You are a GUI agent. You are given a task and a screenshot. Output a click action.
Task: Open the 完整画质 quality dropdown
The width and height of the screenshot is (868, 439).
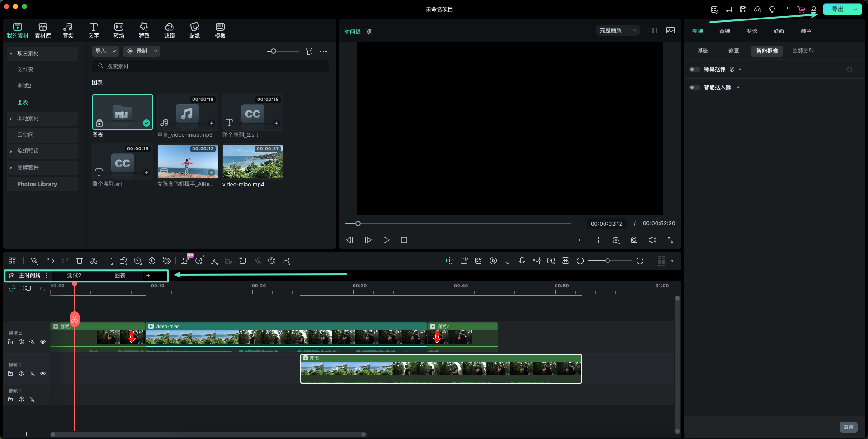coord(618,30)
